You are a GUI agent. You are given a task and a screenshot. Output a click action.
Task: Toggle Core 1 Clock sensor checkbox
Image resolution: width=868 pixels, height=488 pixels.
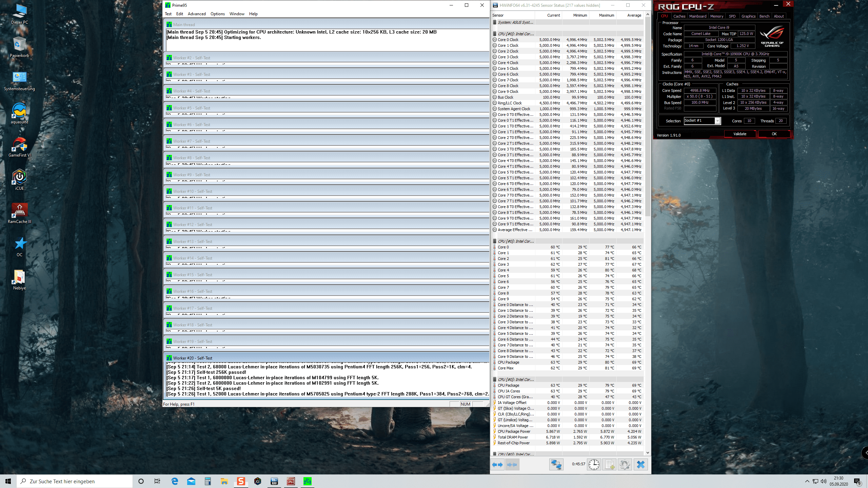[495, 45]
